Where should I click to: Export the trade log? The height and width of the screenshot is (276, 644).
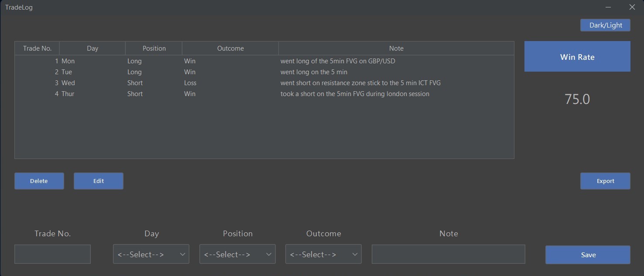[605, 181]
